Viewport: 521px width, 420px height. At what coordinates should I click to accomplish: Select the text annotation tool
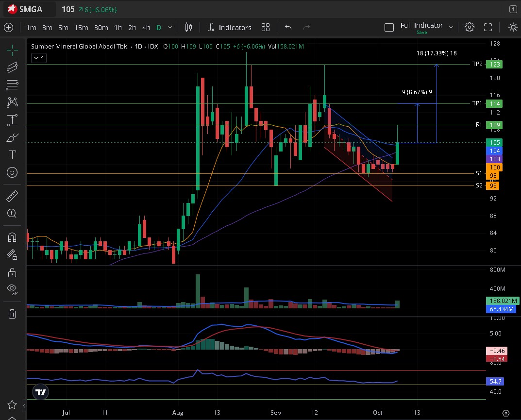[x=12, y=155]
